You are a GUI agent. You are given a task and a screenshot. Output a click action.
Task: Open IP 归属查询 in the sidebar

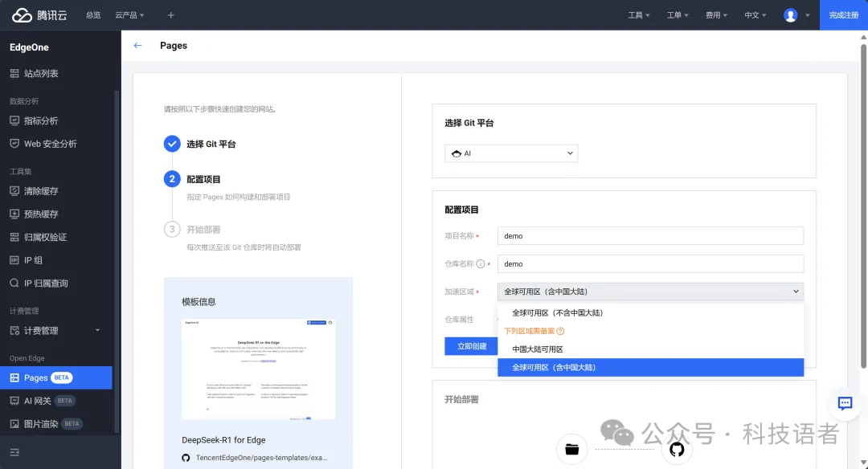46,283
